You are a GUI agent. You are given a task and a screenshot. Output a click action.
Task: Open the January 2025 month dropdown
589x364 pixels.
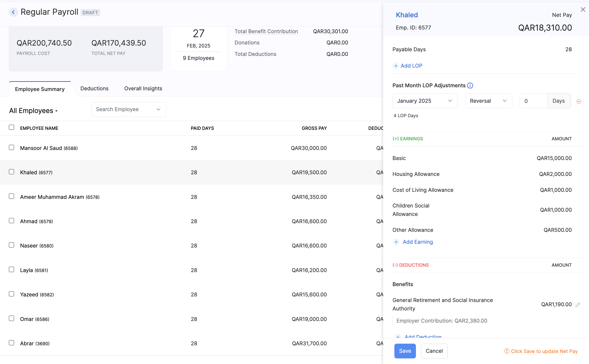(425, 101)
